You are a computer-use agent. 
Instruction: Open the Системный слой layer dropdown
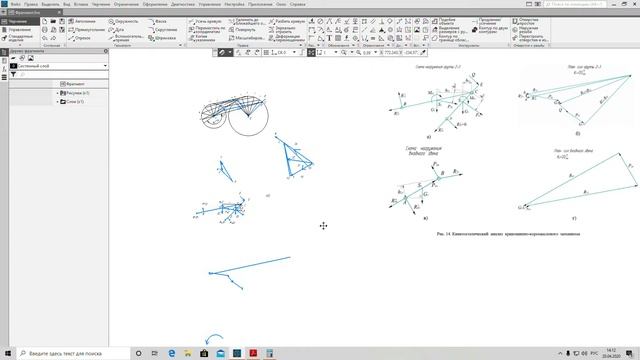[x=105, y=66]
